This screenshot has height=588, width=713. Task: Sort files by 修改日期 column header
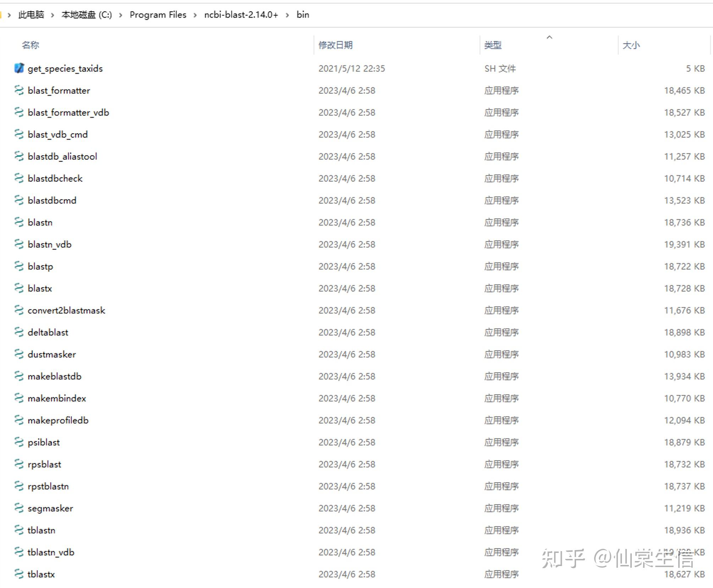(x=335, y=45)
